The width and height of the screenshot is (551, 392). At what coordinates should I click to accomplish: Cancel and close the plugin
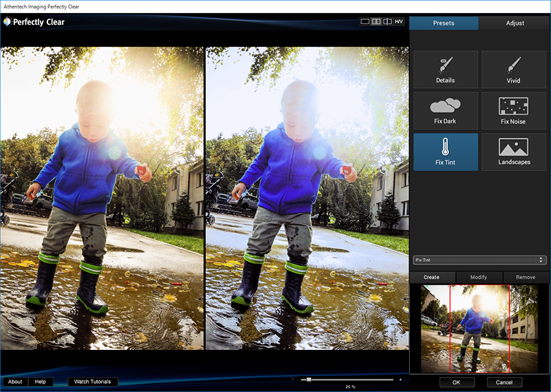pyautogui.click(x=504, y=382)
